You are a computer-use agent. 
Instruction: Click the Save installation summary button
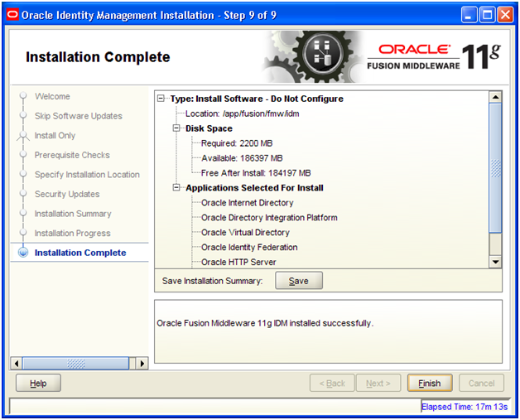point(298,281)
